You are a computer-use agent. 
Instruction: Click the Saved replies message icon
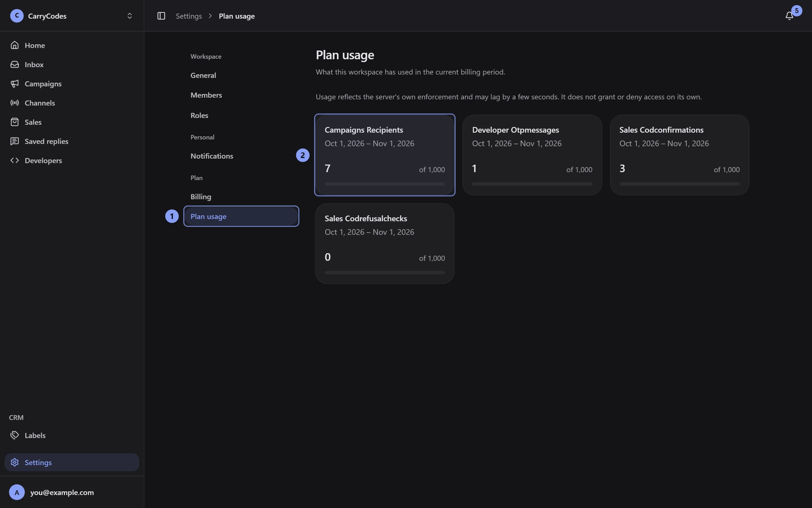click(x=14, y=141)
